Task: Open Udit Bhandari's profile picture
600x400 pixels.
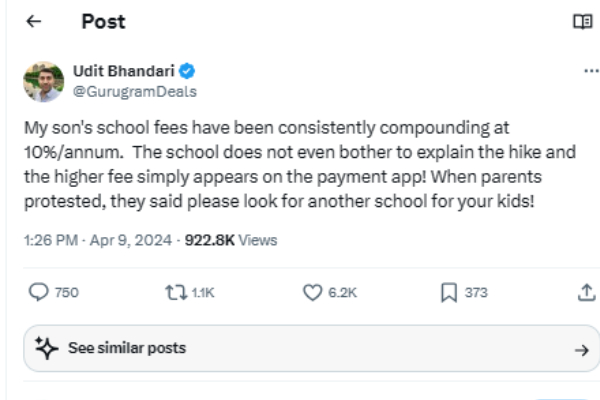Action: [42, 81]
